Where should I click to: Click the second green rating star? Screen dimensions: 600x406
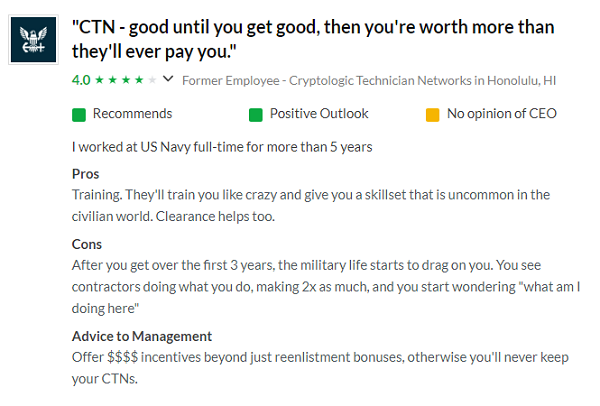point(111,78)
